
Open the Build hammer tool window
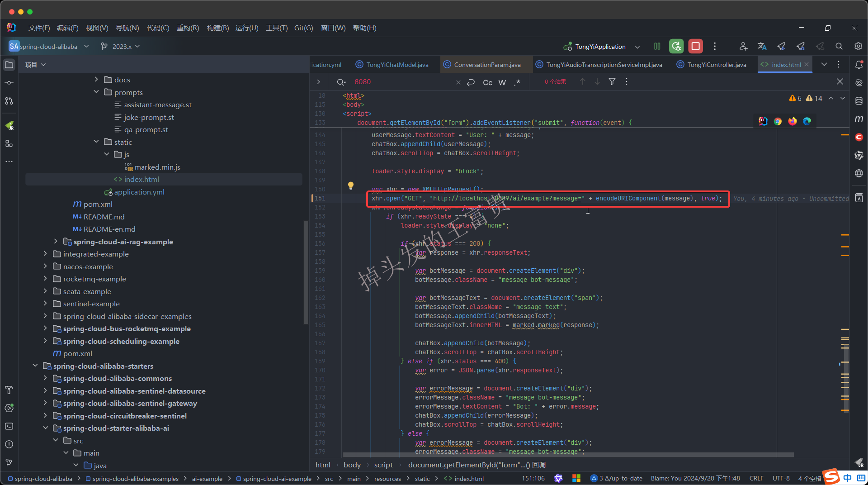9,390
